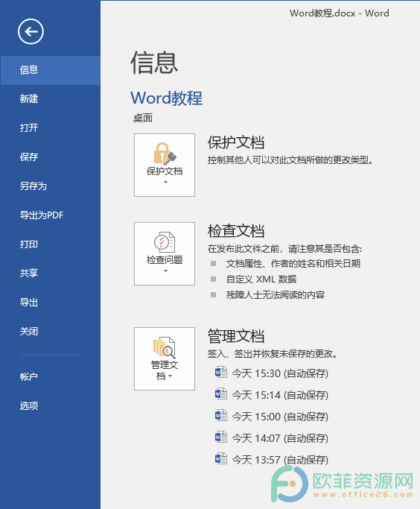Click the 保护文档 section heading
This screenshot has height=509, width=420.
236,142
